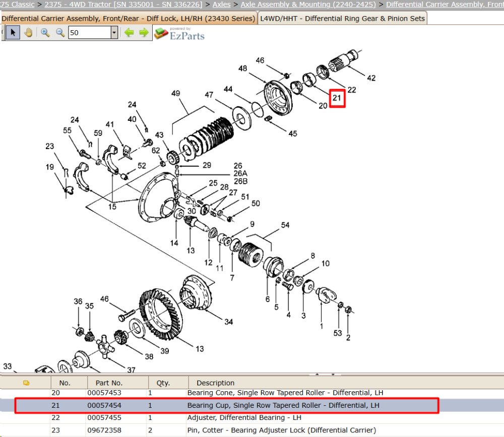This screenshot has height=437, width=504.
Task: Zoom in on the diagram
Action: coord(45,33)
